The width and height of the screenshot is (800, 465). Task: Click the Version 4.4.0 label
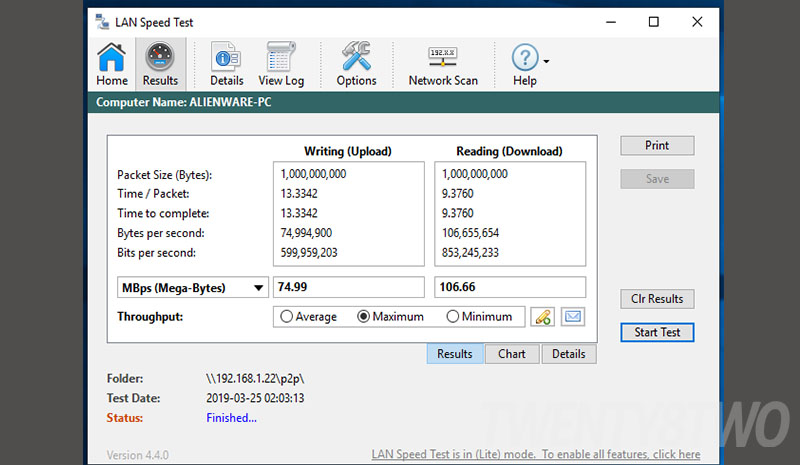coord(137,455)
